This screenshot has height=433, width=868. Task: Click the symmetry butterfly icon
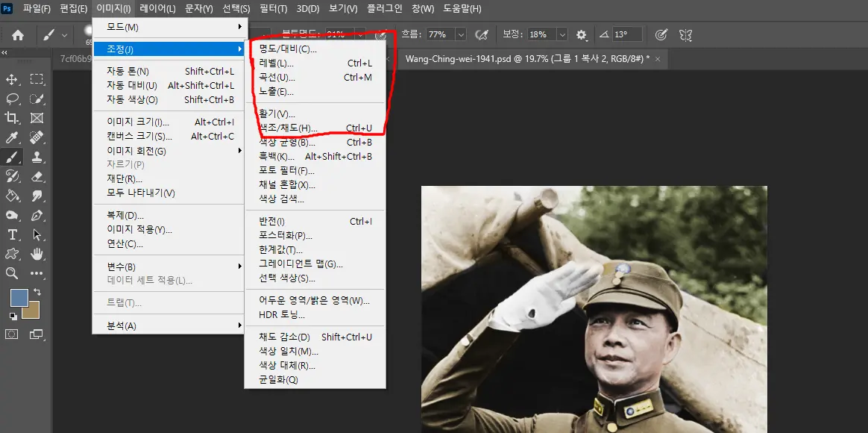pyautogui.click(x=686, y=35)
